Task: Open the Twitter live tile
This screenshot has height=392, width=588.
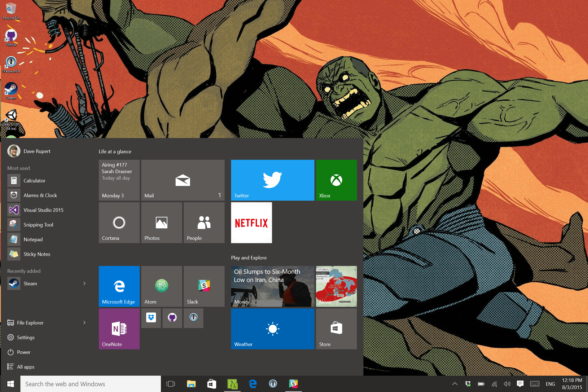Action: [272, 180]
